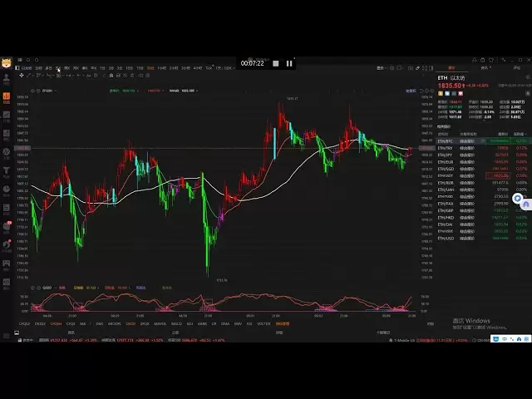Open the skin shirt icon in title bar

[x=491, y=60]
